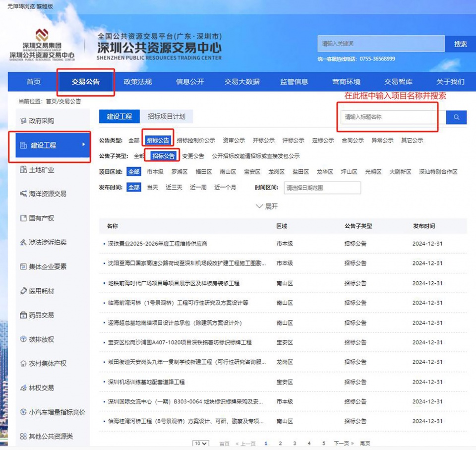Image resolution: width=476 pixels, height=450 pixels.
Task: Select the 招标公告 announcement type filter
Action: [158, 140]
